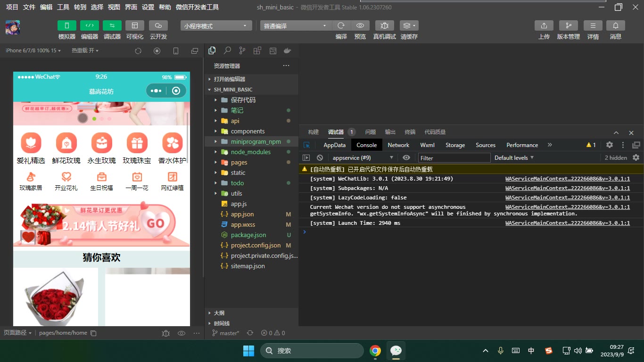Switch to the Network tab
Viewport: 644px width, 362px height.
(398, 145)
